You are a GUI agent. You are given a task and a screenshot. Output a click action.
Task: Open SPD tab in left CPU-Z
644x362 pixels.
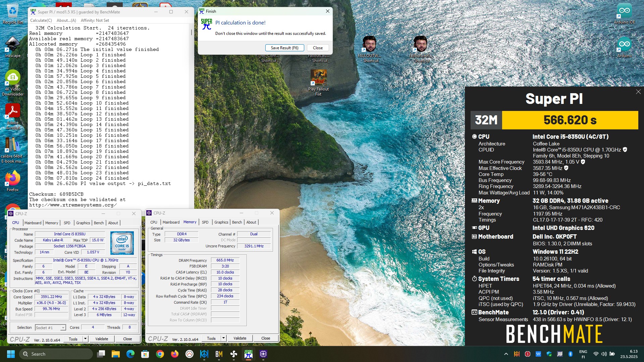pyautogui.click(x=67, y=223)
